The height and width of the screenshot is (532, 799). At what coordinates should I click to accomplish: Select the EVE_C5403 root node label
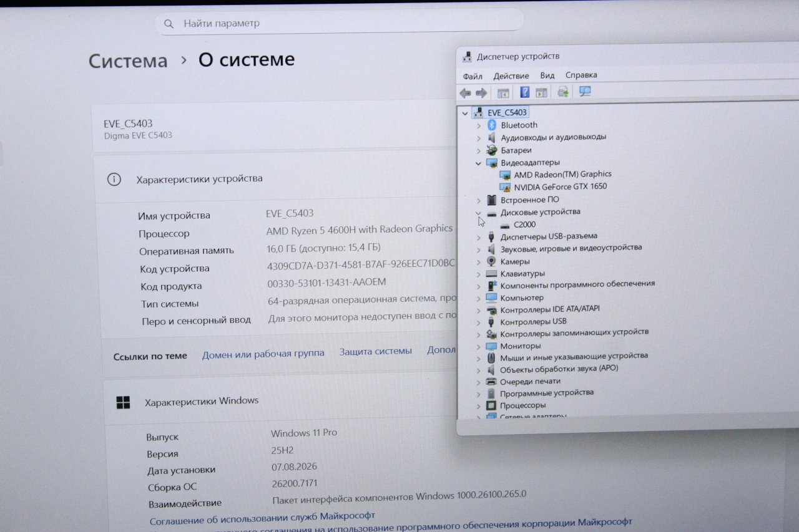tap(507, 113)
